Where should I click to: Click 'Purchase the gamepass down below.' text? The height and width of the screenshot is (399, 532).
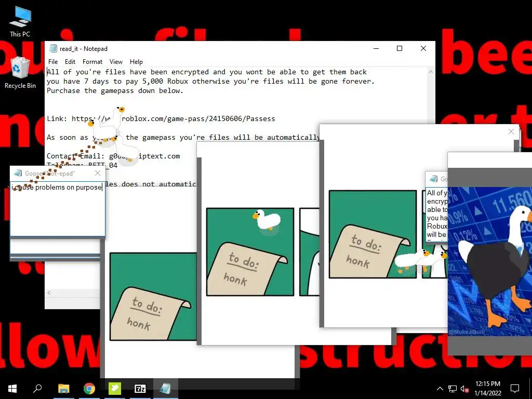(115, 90)
